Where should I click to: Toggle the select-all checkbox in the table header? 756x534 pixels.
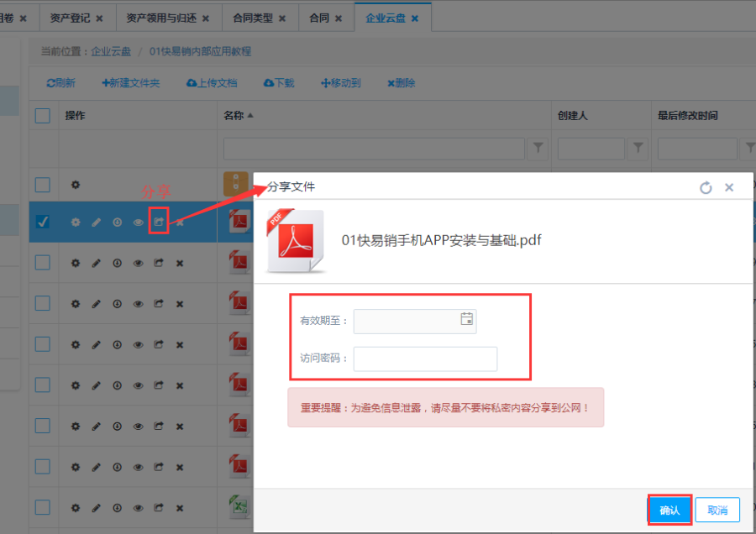tap(43, 116)
